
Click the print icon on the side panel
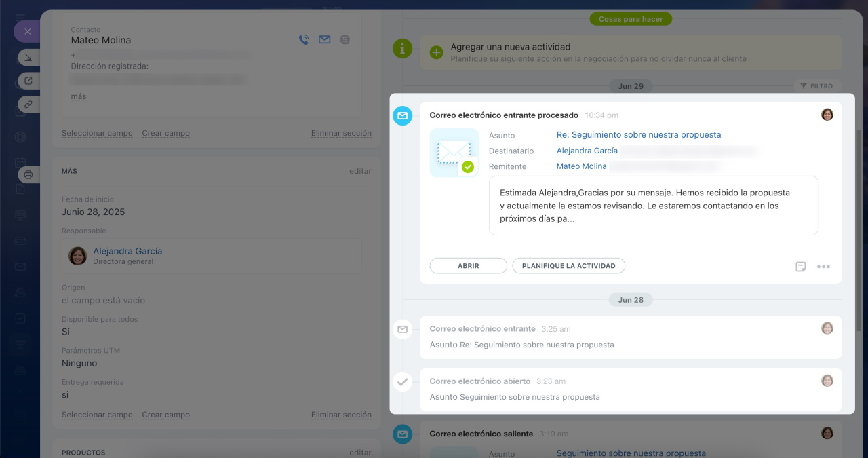point(28,174)
